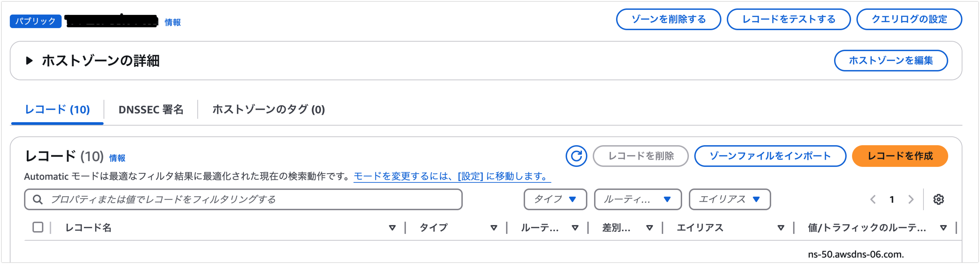This screenshot has height=264, width=980.
Task: Go to previous page arrow
Action: pos(873,199)
